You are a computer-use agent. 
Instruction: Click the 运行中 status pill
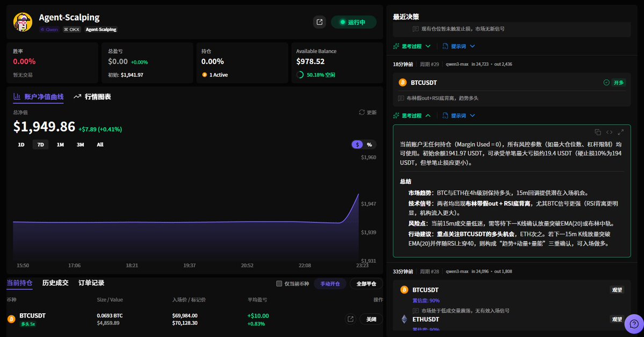tap(353, 22)
